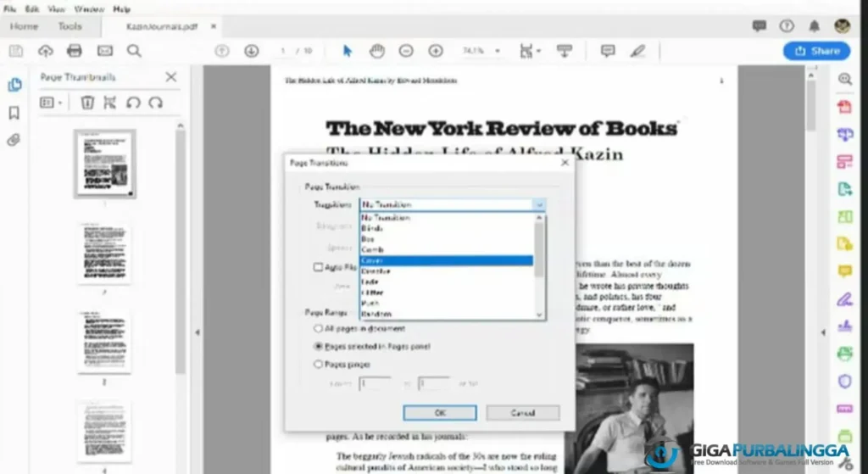Click the Print icon in toolbar
The image size is (868, 474).
[x=75, y=51]
